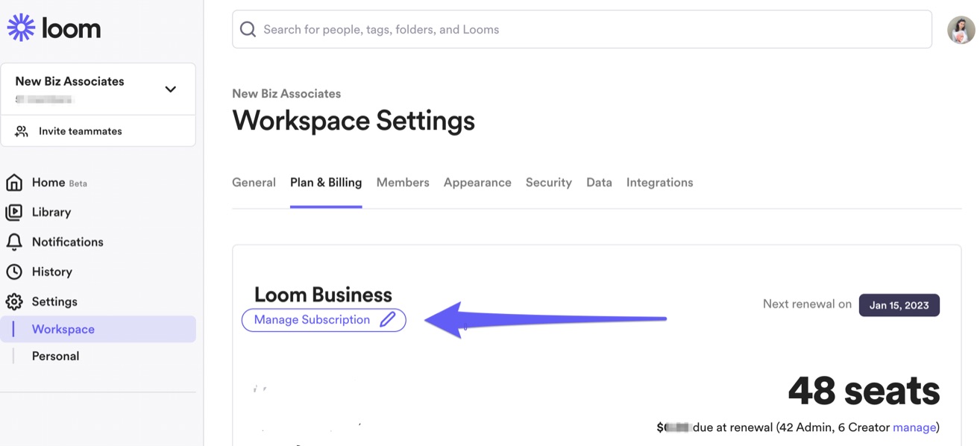Focus the search people and Looms field

point(582,30)
